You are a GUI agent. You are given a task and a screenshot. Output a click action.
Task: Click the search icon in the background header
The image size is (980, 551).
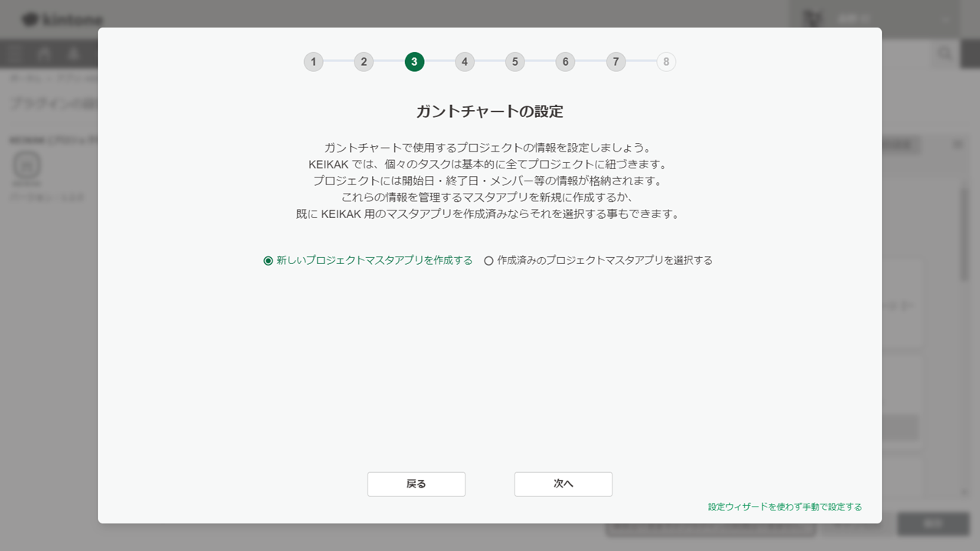(x=946, y=54)
